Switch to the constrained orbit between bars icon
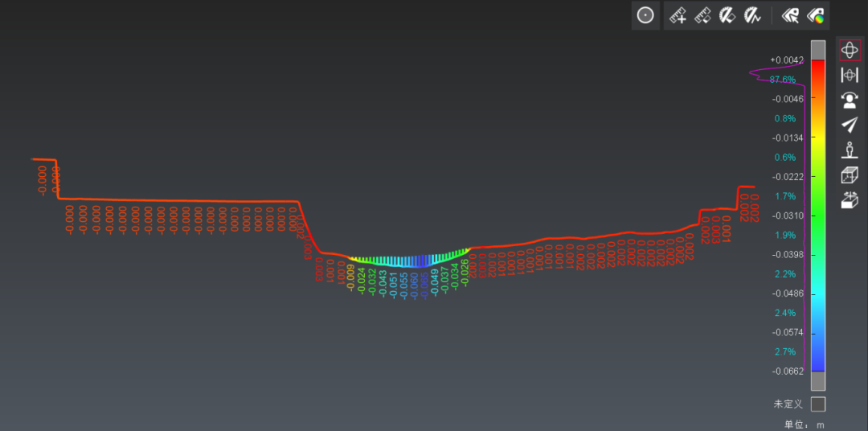Viewport: 868px width, 431px height. pyautogui.click(x=850, y=75)
